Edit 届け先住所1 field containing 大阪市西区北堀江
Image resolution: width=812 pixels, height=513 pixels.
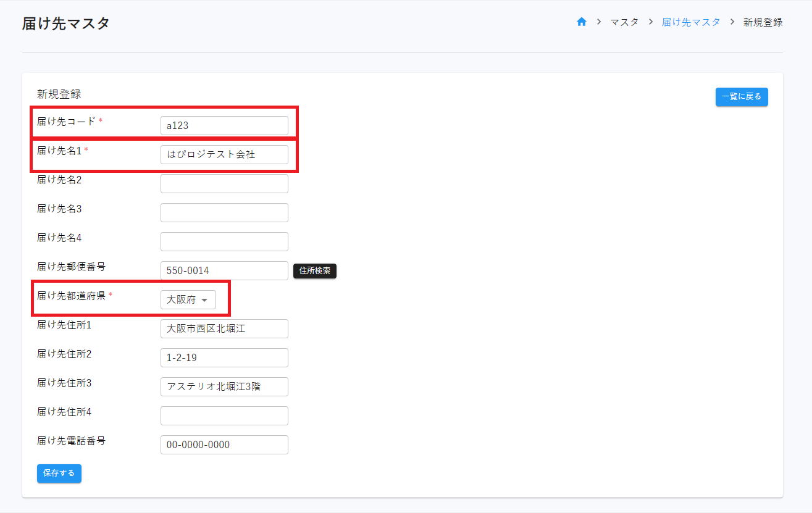pyautogui.click(x=224, y=328)
